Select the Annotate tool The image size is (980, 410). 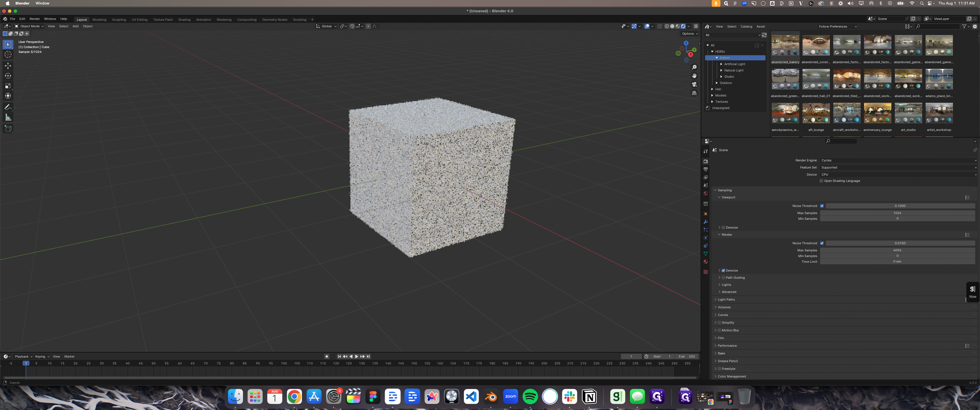(8, 107)
